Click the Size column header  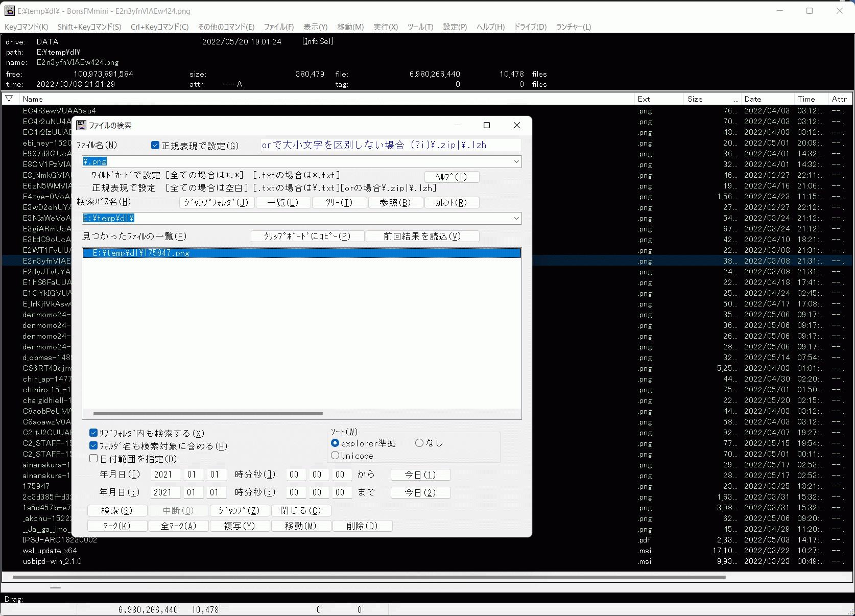coord(695,99)
